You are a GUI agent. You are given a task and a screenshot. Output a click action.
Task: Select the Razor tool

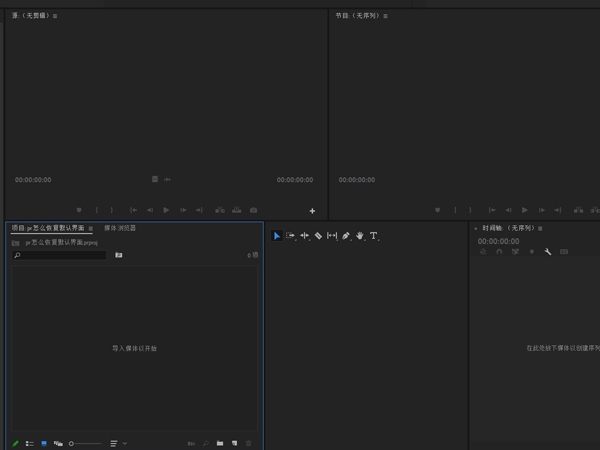[x=318, y=236]
